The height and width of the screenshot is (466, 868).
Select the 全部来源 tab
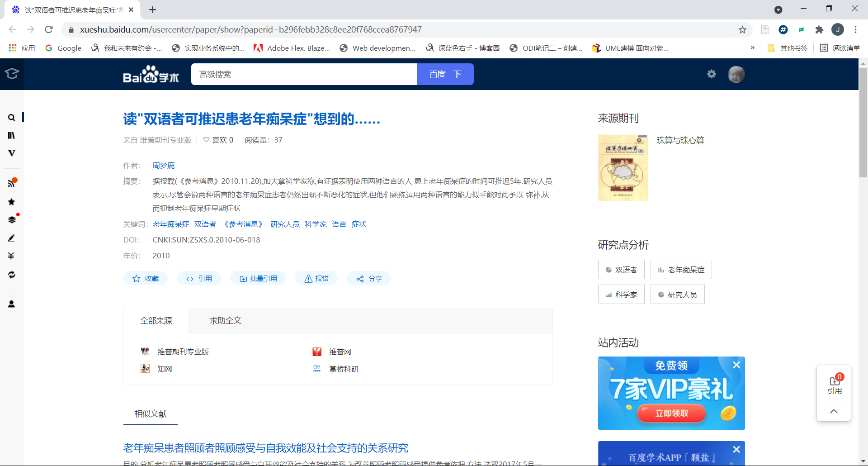coord(156,321)
